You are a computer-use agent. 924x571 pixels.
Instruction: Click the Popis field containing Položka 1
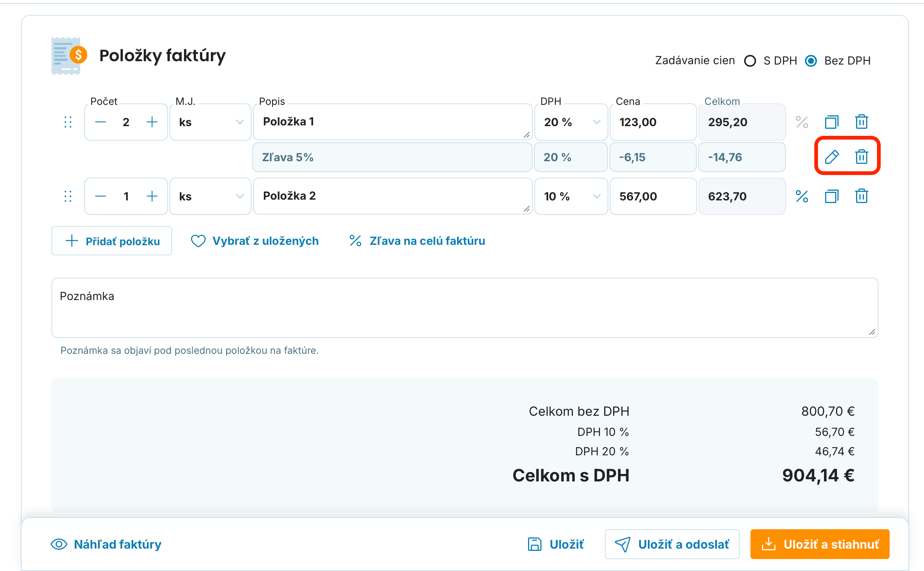coord(393,122)
